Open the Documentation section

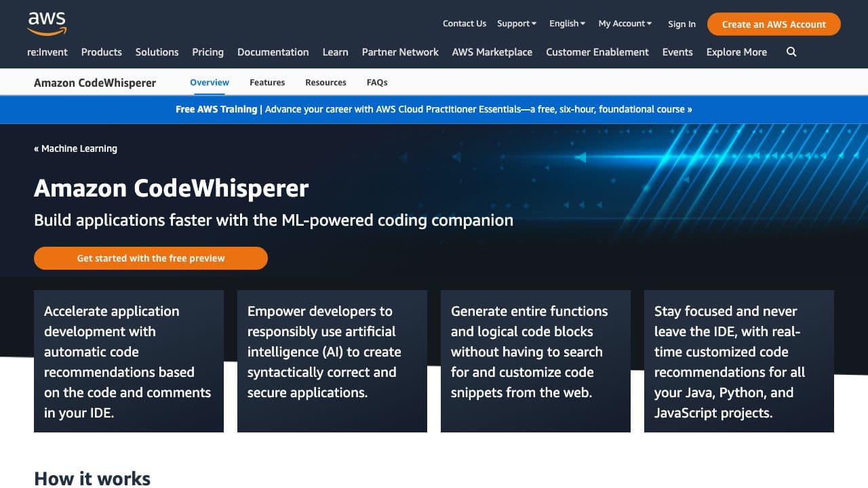coord(273,52)
